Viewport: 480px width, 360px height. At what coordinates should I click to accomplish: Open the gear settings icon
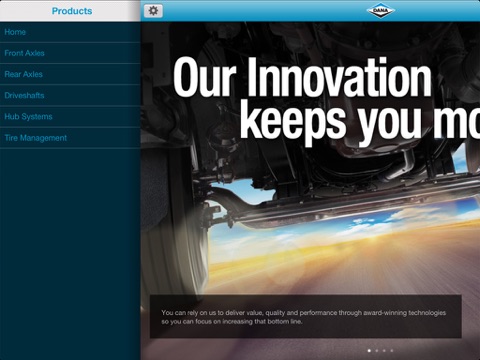click(153, 11)
